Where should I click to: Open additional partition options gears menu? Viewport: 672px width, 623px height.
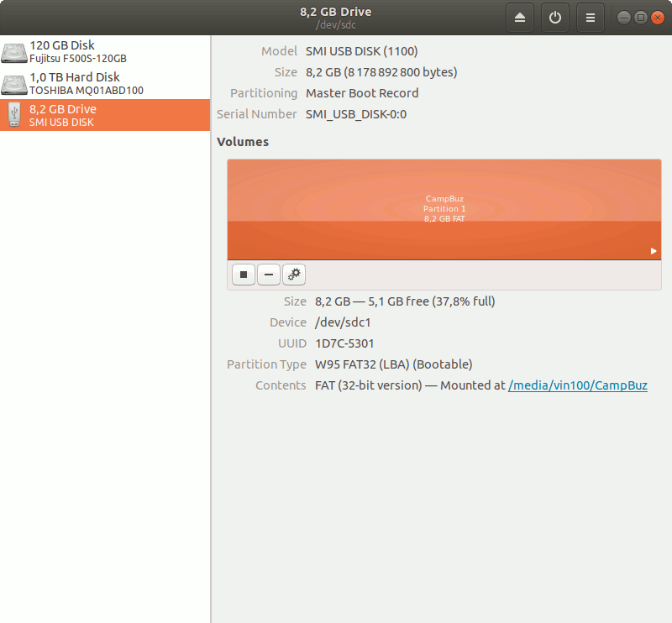[x=294, y=274]
